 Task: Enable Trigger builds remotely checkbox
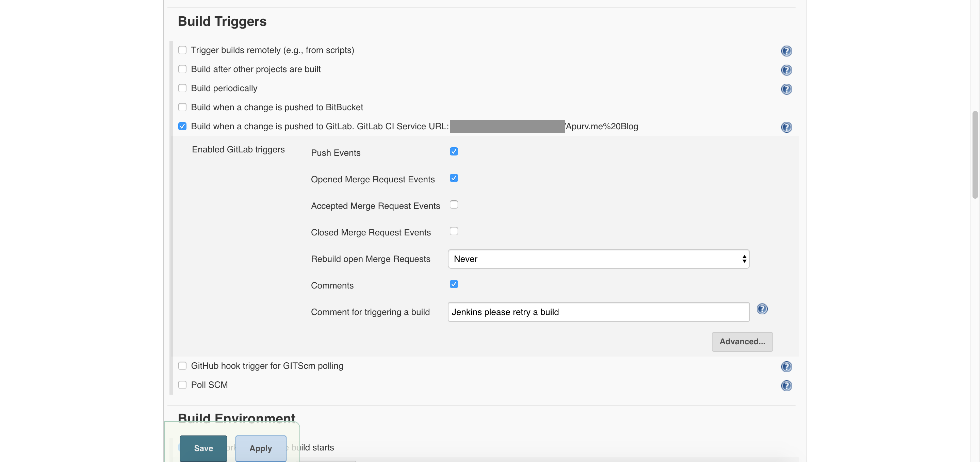[x=182, y=50]
